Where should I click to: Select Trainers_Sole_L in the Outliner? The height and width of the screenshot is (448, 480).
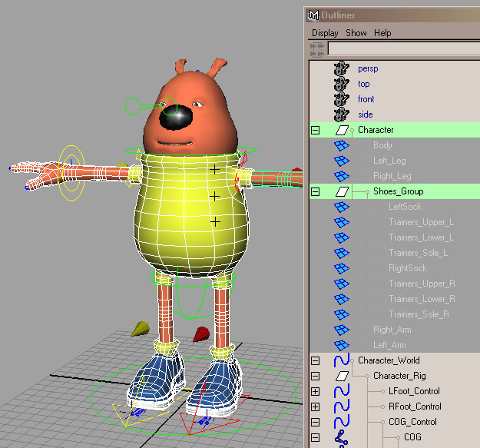click(x=418, y=253)
